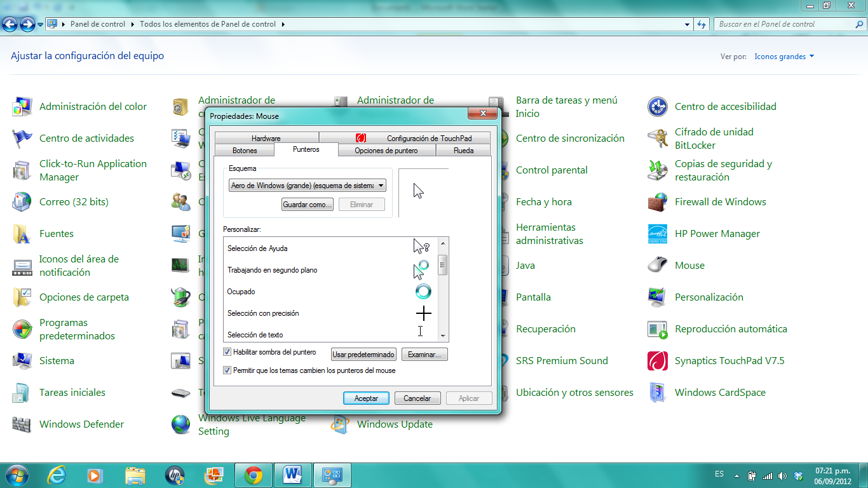
Task: Uncheck Habilitar sombra del puntero
Action: click(227, 351)
